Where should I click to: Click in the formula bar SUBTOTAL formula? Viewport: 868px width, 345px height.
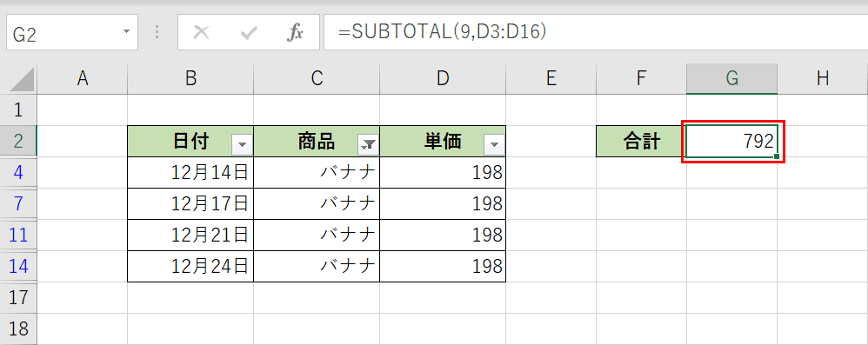pyautogui.click(x=443, y=33)
